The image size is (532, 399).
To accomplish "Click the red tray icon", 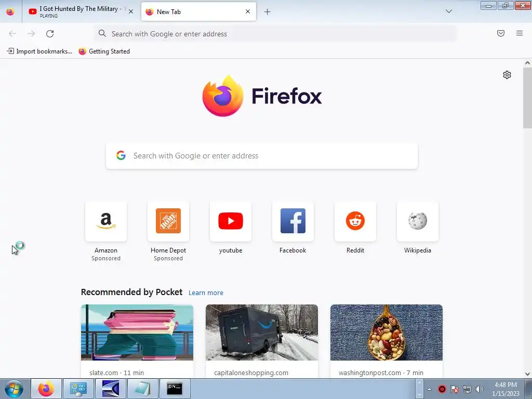I will coord(442,389).
